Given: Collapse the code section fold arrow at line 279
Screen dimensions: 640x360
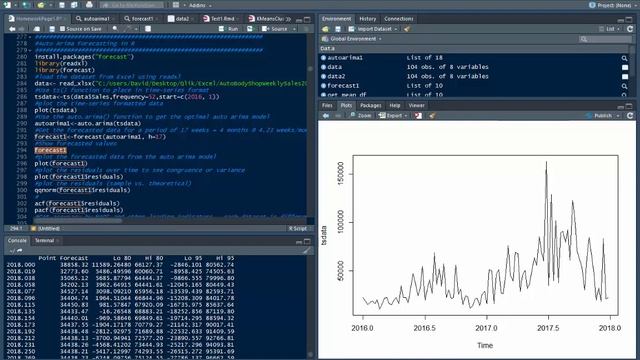Looking at the screenshot, I should pyautogui.click(x=30, y=50).
